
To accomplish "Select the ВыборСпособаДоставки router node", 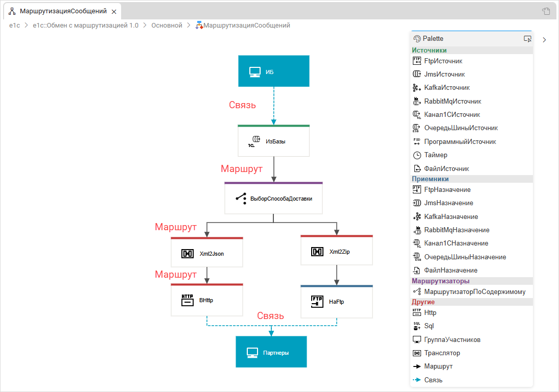I will (274, 199).
